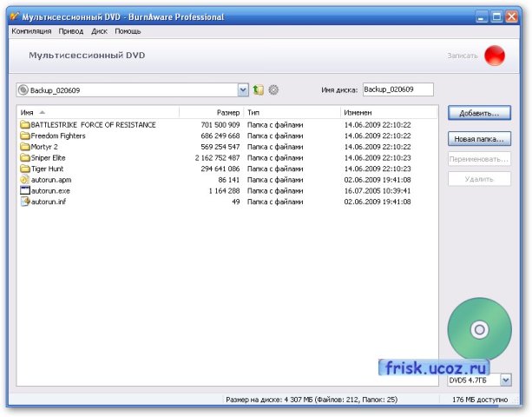The image size is (532, 417).
Task: Select the Tiger Hunt folder icon
Action: pos(25,169)
